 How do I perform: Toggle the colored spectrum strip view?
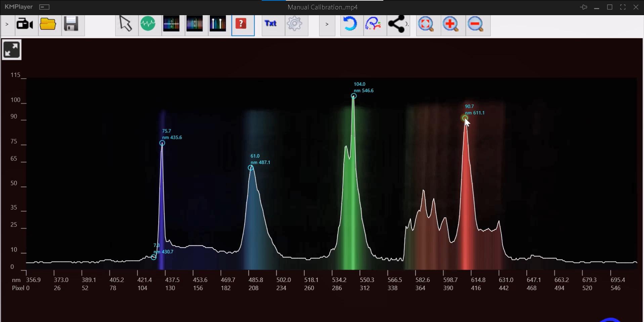click(195, 24)
